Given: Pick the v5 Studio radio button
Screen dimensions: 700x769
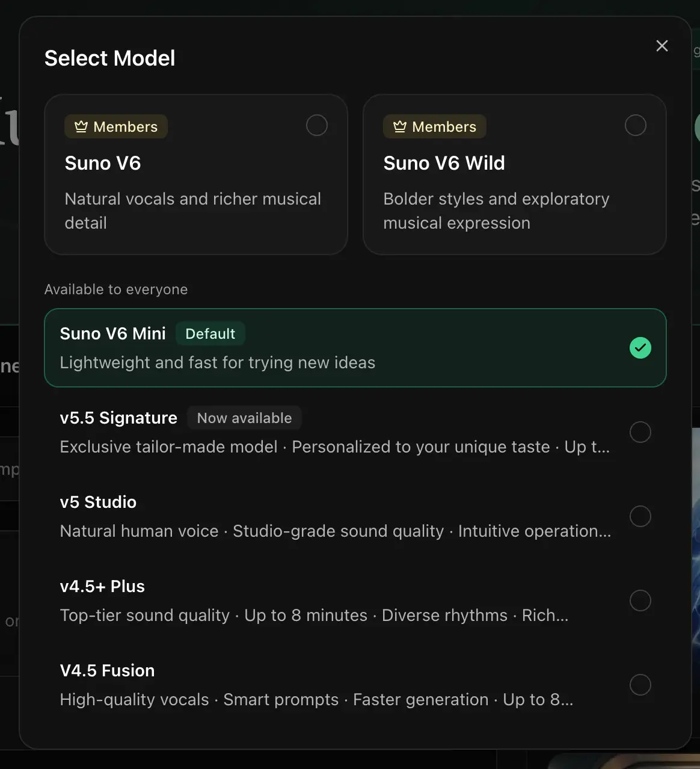Looking at the screenshot, I should [640, 516].
